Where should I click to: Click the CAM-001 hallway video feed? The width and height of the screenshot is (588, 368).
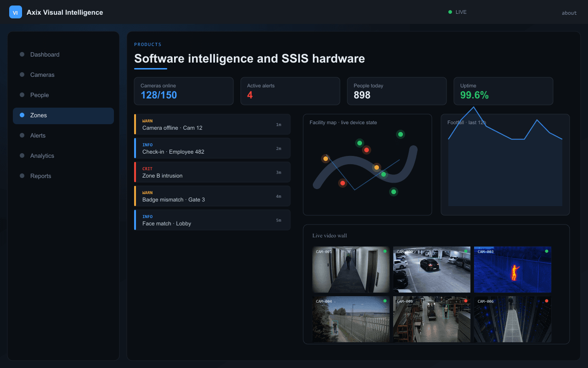(x=351, y=270)
